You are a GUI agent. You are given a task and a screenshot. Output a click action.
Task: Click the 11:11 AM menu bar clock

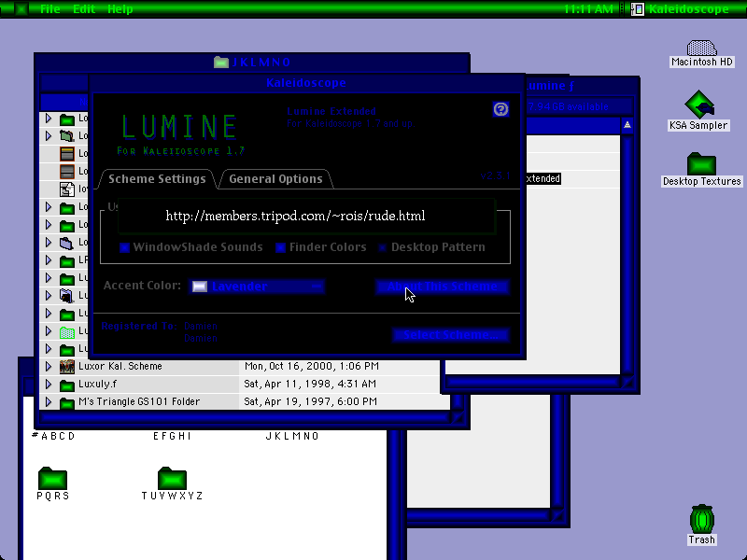coord(588,9)
